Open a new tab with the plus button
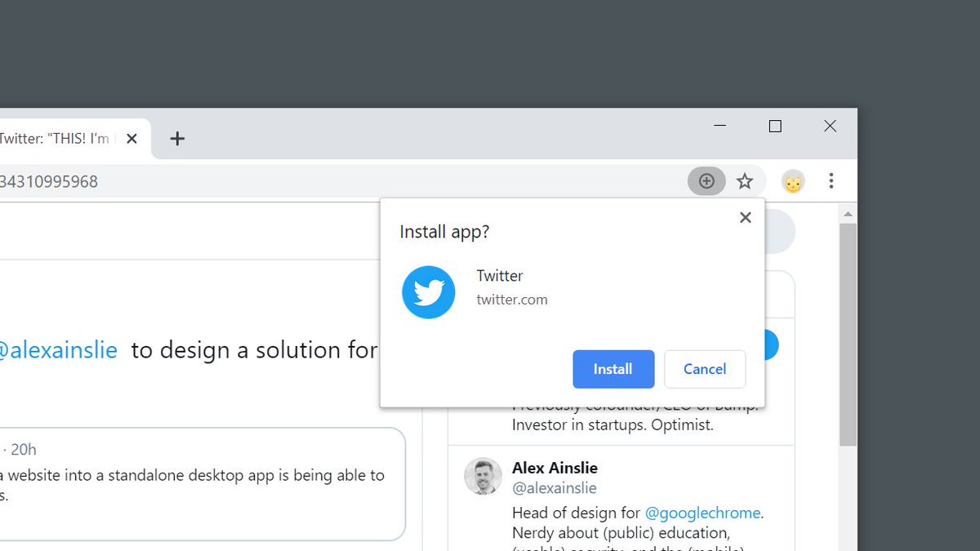980x551 pixels. [177, 139]
